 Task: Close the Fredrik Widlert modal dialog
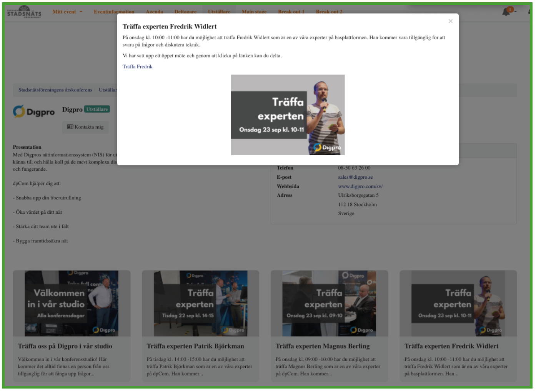click(x=450, y=21)
